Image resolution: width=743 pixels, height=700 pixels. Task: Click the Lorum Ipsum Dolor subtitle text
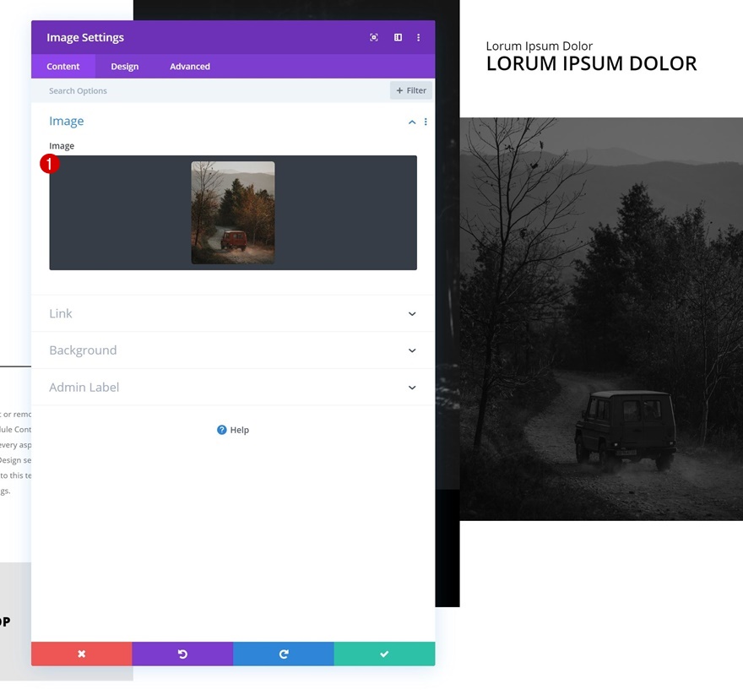[x=540, y=46]
